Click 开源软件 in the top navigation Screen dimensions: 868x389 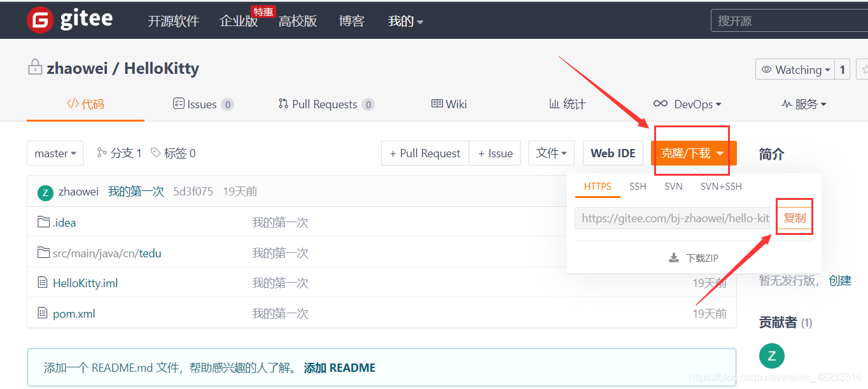pos(174,21)
